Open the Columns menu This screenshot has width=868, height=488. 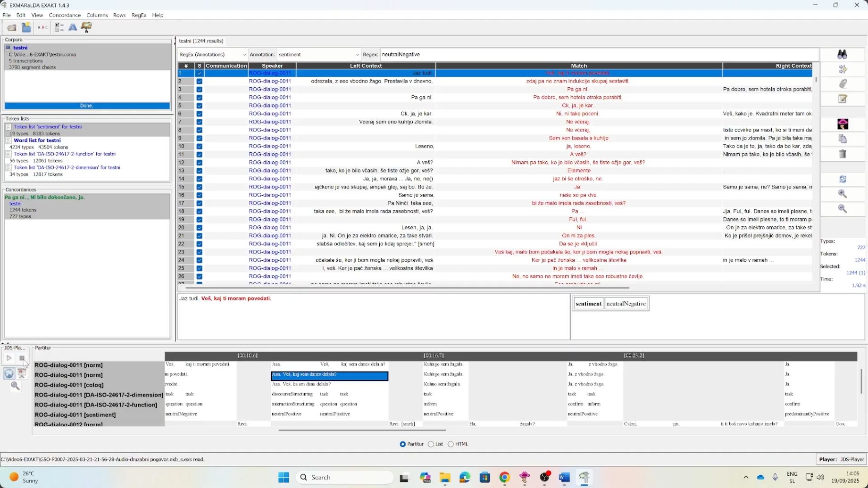[x=97, y=15]
